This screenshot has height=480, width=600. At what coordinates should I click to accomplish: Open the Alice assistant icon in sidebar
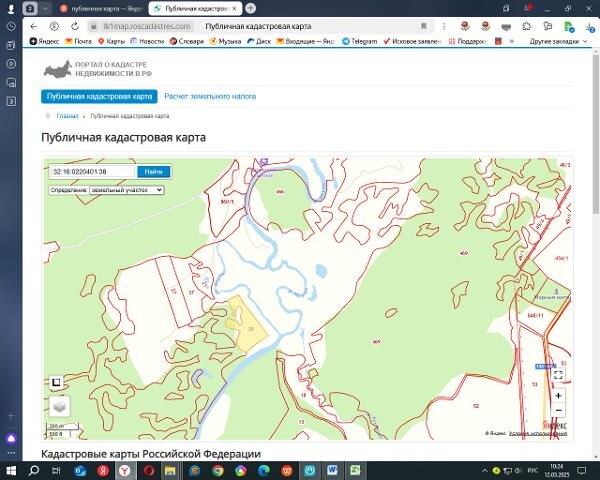pos(11,439)
